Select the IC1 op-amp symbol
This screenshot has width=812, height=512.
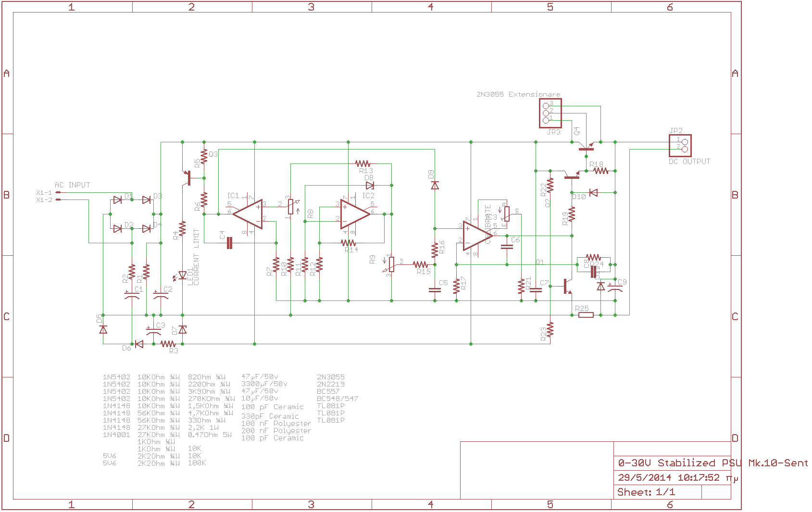(248, 214)
